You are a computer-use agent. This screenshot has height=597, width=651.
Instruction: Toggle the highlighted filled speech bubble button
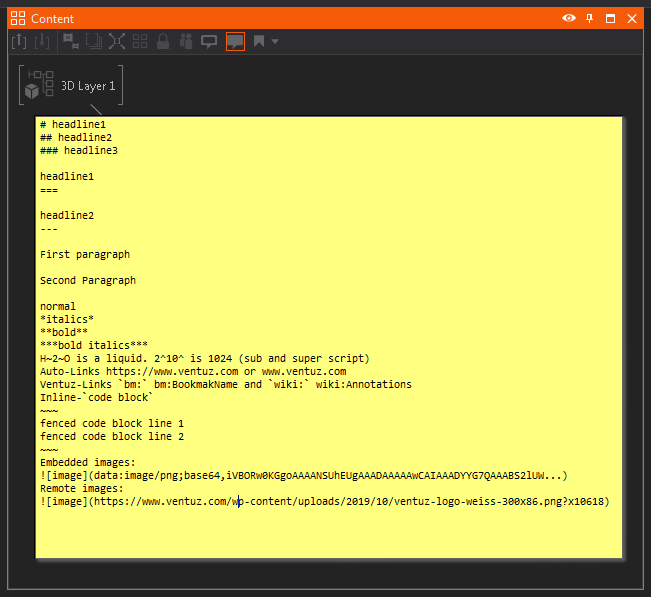(x=235, y=41)
